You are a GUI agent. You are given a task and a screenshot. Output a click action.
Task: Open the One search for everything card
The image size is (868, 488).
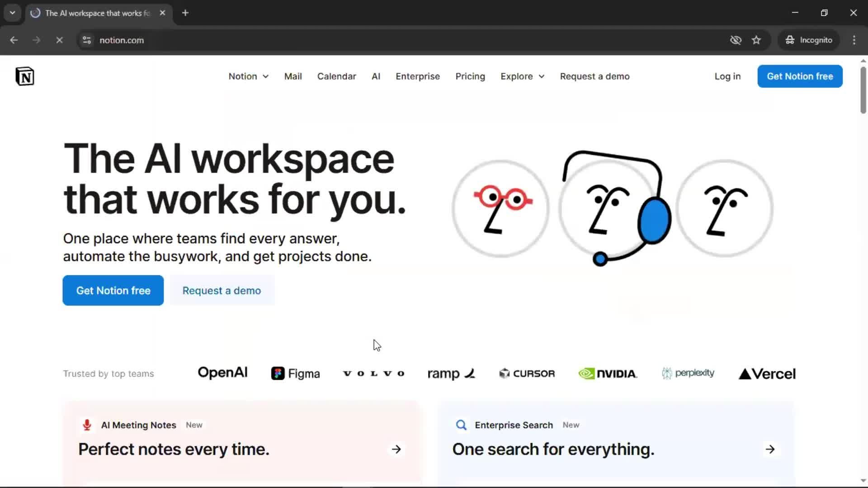tap(616, 444)
